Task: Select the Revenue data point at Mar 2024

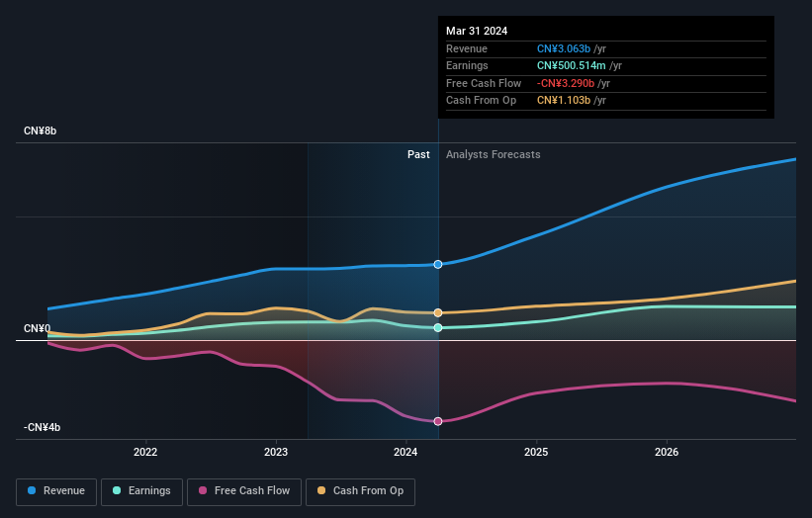Action: pos(438,264)
